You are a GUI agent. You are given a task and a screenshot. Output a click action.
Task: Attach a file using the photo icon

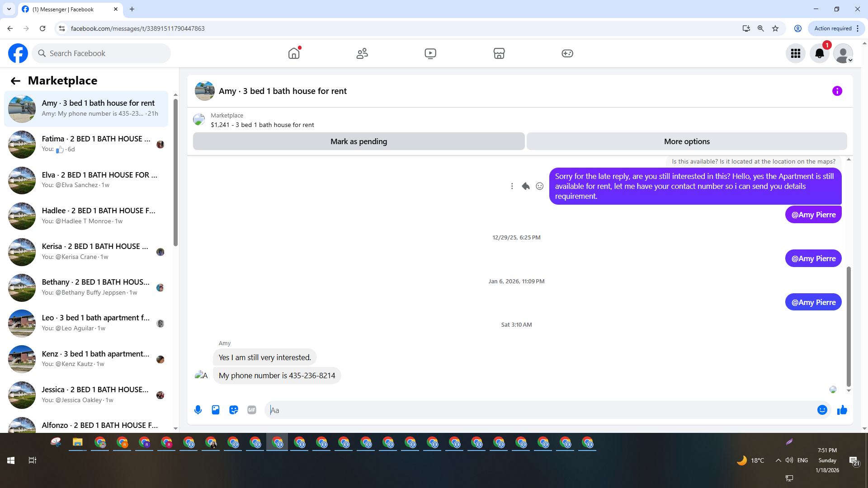(216, 410)
